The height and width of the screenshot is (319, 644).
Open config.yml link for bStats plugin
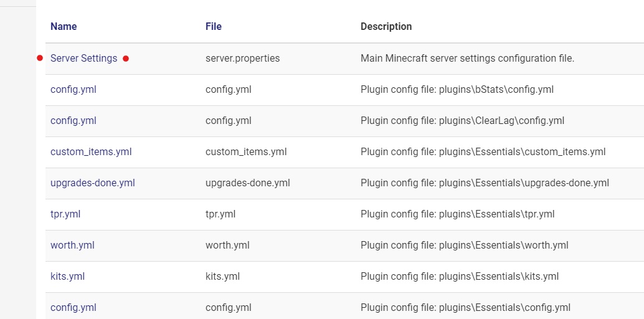[x=73, y=89]
